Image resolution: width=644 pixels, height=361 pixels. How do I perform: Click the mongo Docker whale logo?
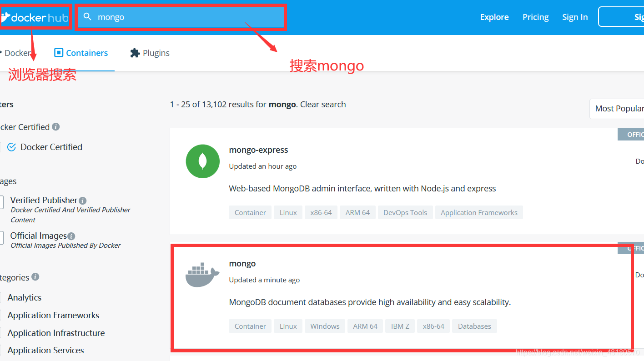[x=202, y=275]
